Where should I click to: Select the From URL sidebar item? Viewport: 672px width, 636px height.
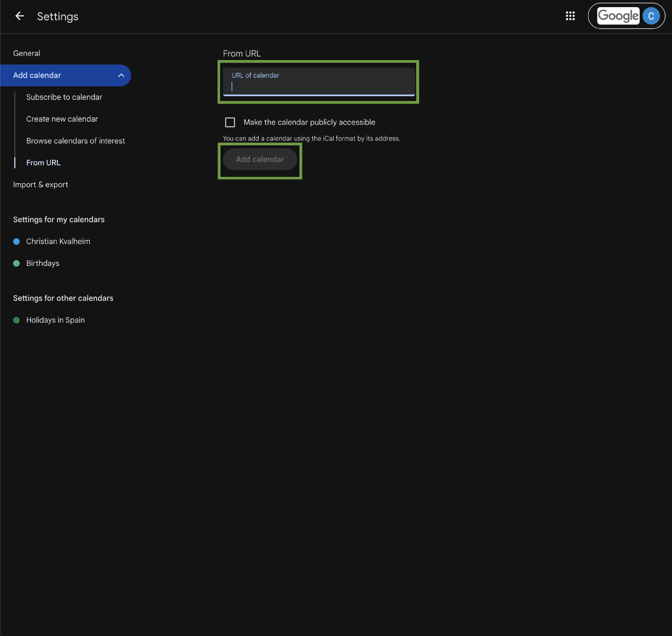point(43,163)
